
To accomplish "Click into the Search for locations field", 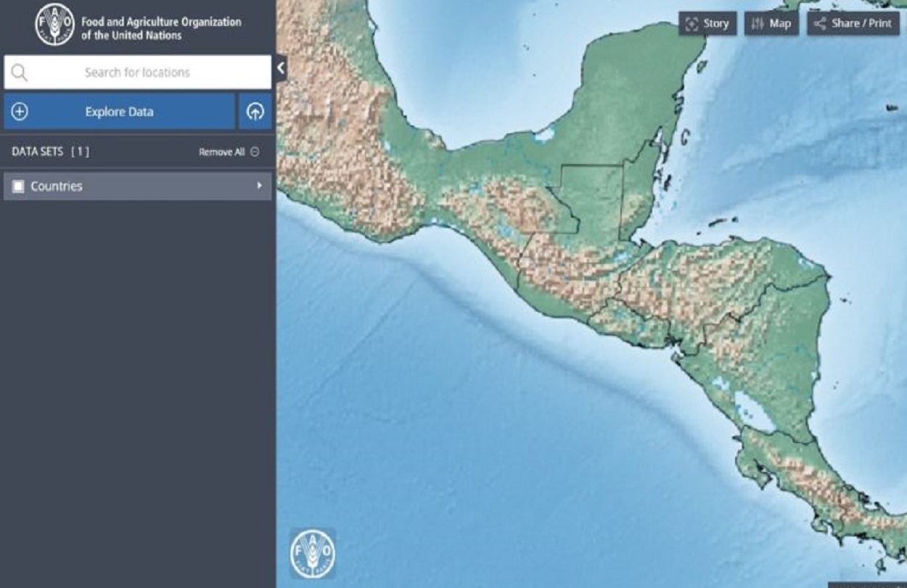I will (x=137, y=73).
